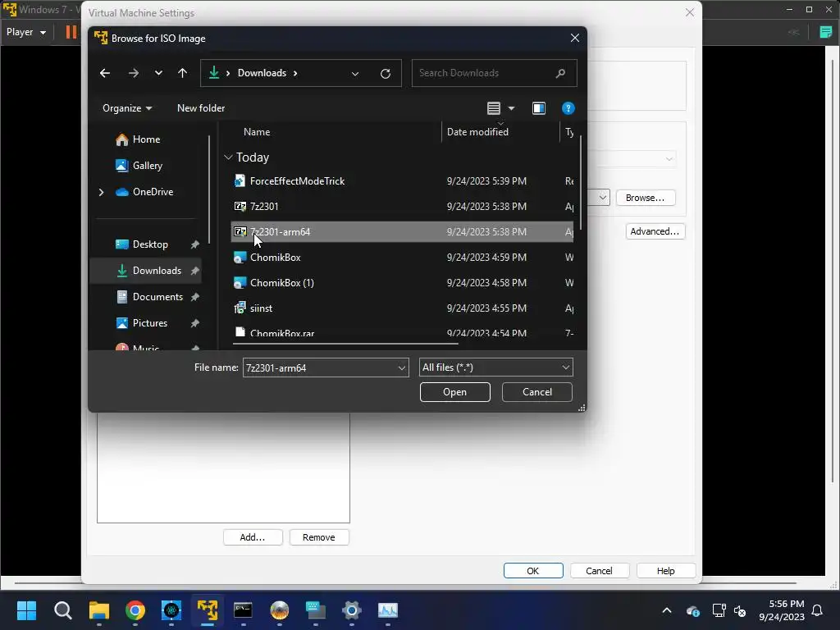This screenshot has height=630, width=840.
Task: Click Add hardware button
Action: coord(253,537)
